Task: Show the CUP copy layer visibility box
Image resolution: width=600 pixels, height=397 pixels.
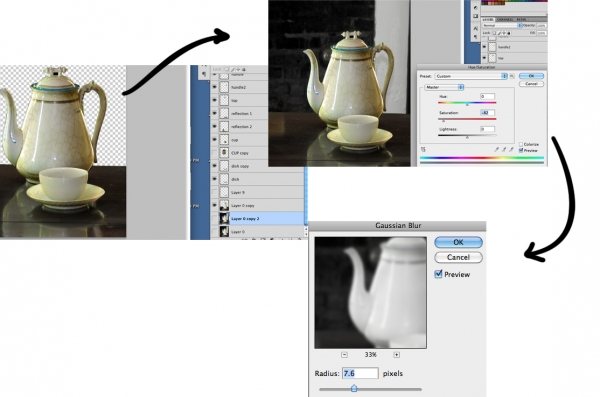Action: [214, 153]
